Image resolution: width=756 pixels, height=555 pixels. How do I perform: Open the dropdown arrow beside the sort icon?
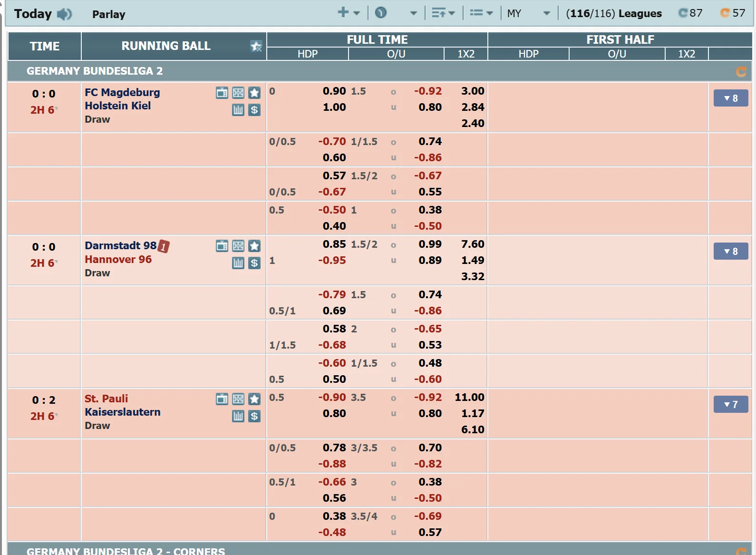(452, 14)
